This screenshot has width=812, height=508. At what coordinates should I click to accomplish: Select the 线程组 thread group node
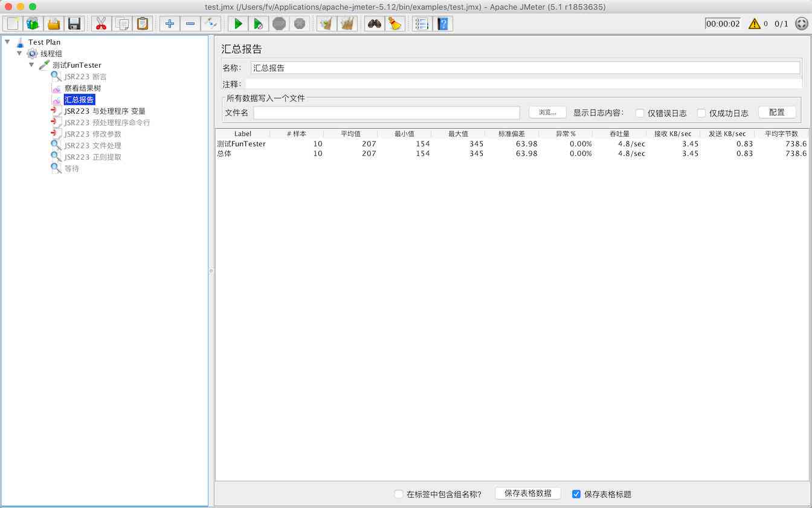click(x=51, y=54)
